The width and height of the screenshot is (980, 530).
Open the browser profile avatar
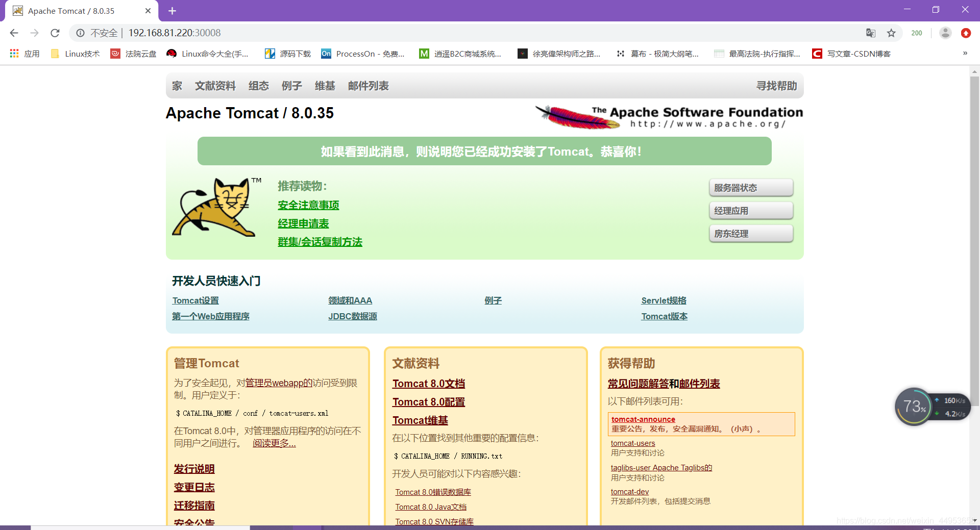(x=945, y=33)
